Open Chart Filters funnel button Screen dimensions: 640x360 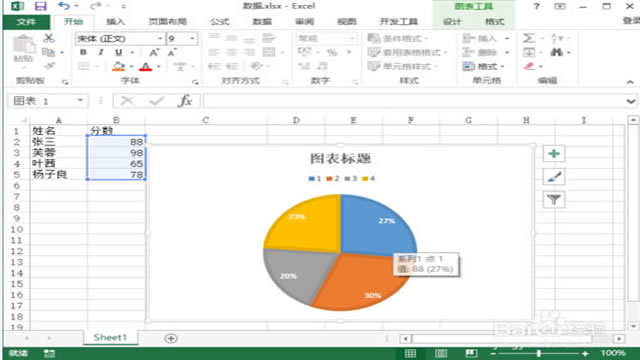pyautogui.click(x=554, y=200)
